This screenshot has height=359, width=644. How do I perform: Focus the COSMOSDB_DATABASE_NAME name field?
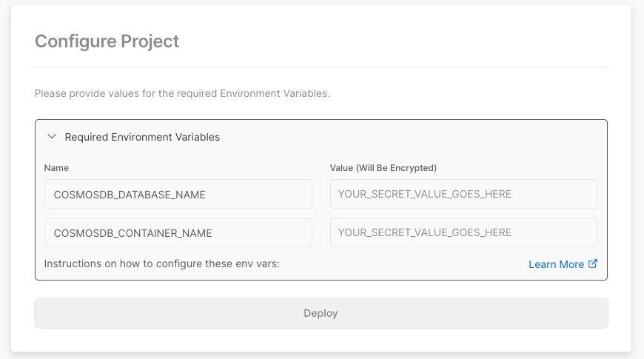click(x=178, y=195)
